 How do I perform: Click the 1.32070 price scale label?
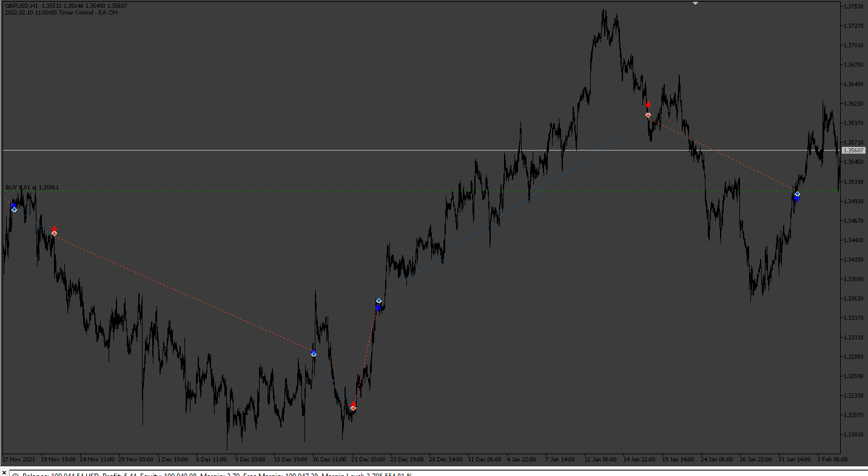point(853,415)
